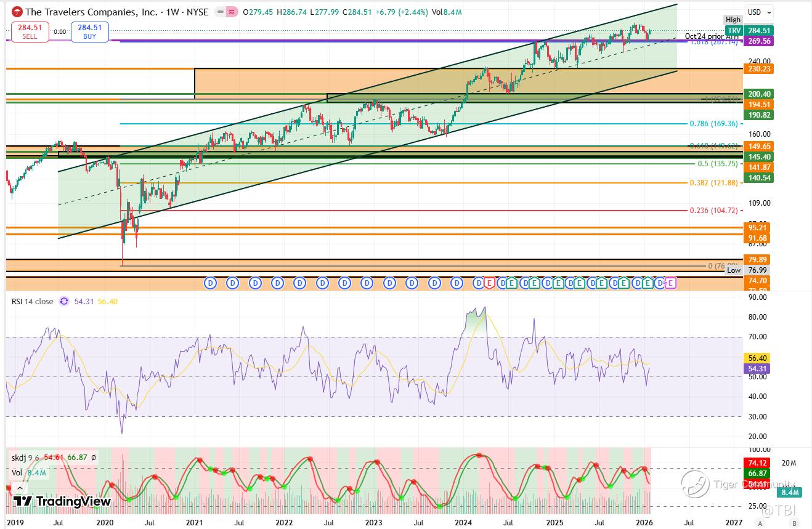Open the TradingView logo link
Screen dimensions: 812x529
pos(62,501)
